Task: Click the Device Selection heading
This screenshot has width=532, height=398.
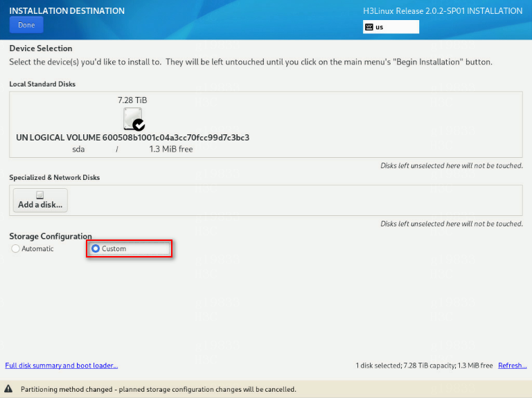Action: [x=41, y=48]
